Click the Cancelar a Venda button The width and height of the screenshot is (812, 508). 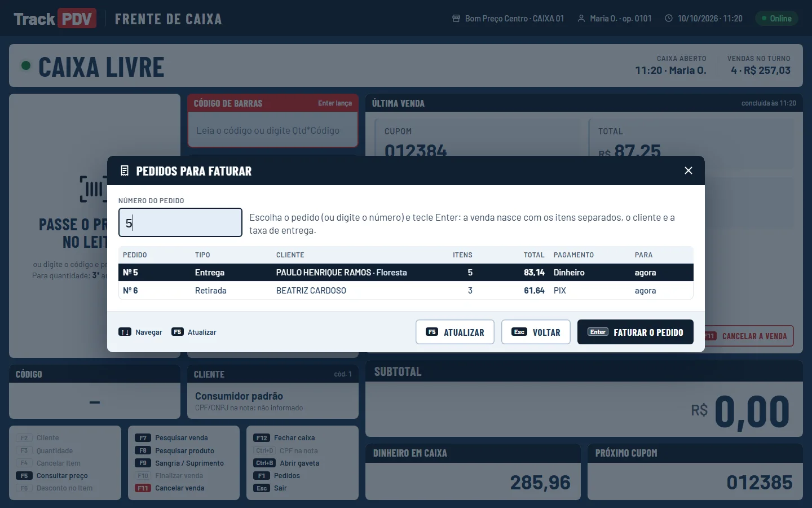click(749, 336)
